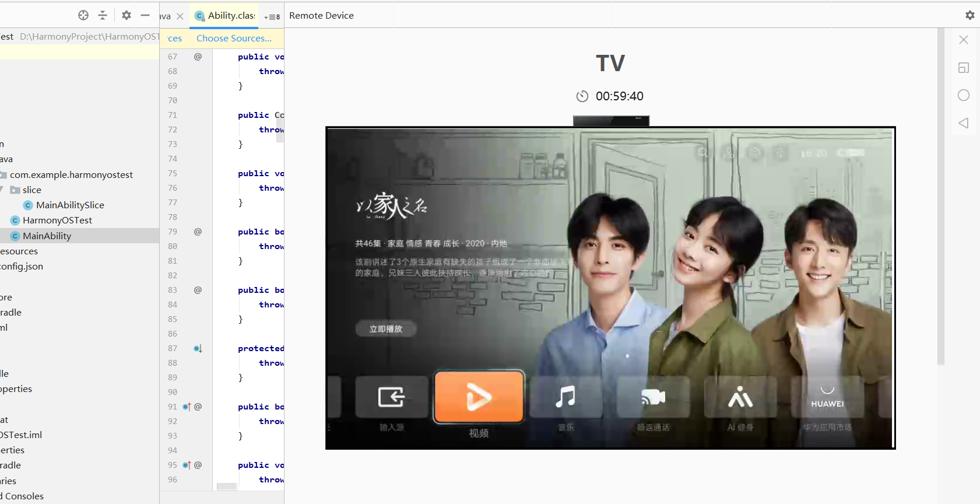This screenshot has width=980, height=504.
Task: Click the locate/scroll-from-source crosshair icon
Action: 83,16
